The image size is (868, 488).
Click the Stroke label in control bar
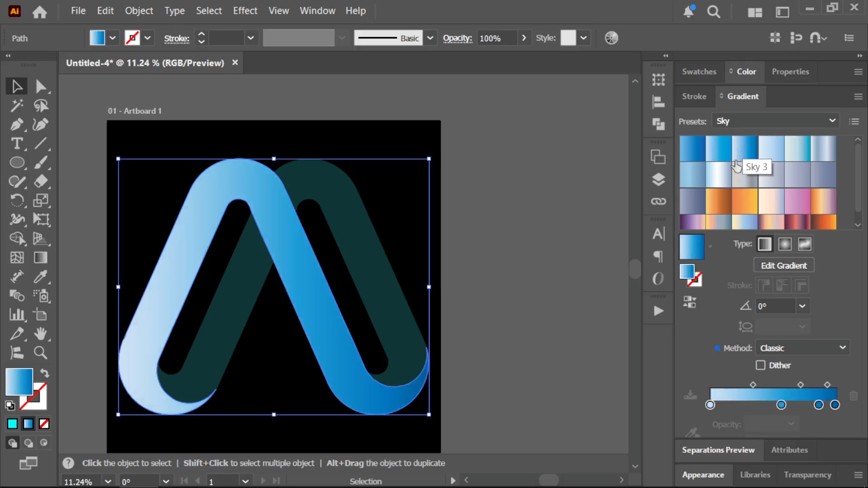pyautogui.click(x=176, y=38)
